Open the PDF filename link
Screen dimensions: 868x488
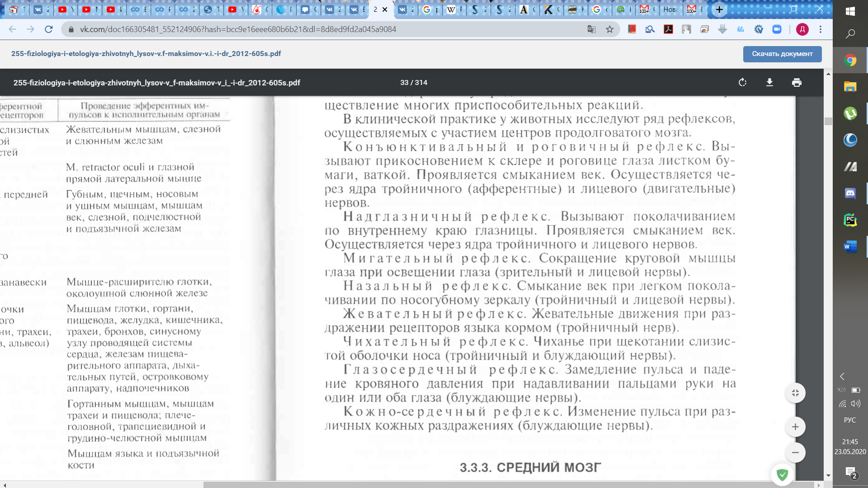point(146,53)
